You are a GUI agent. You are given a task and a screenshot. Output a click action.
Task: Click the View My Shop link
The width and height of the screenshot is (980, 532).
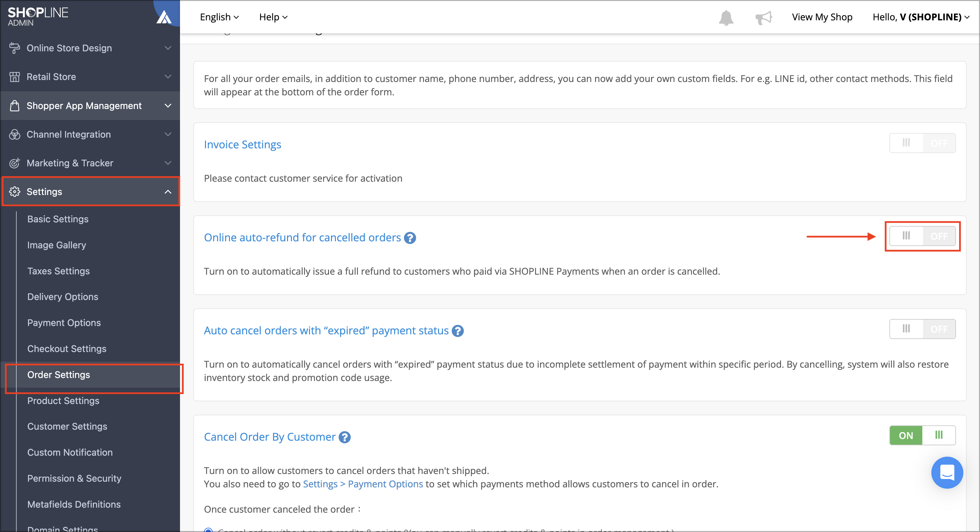822,17
